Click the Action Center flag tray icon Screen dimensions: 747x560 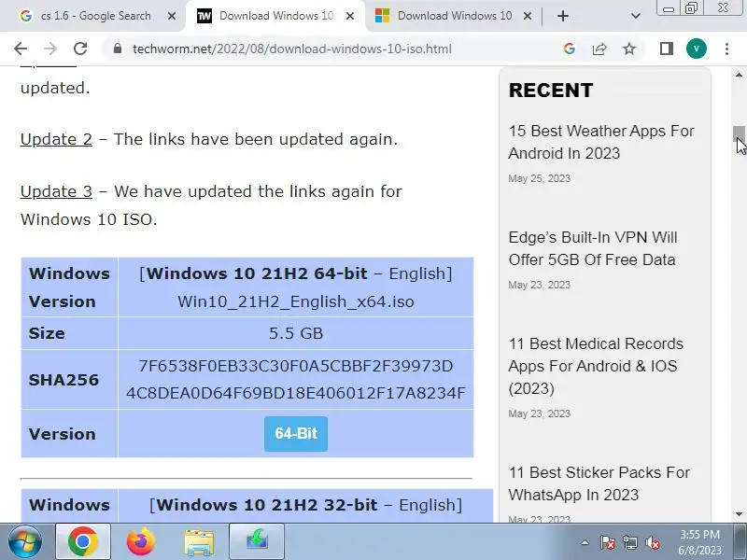608,542
